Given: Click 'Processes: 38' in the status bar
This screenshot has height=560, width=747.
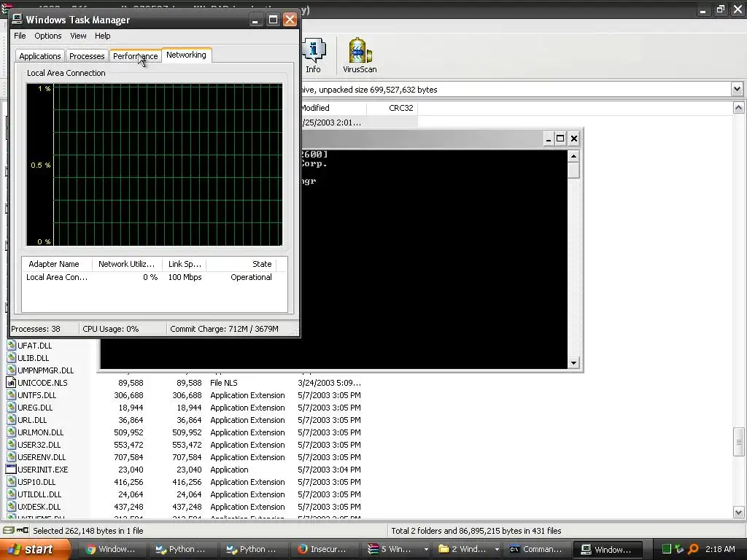Looking at the screenshot, I should [x=36, y=329].
